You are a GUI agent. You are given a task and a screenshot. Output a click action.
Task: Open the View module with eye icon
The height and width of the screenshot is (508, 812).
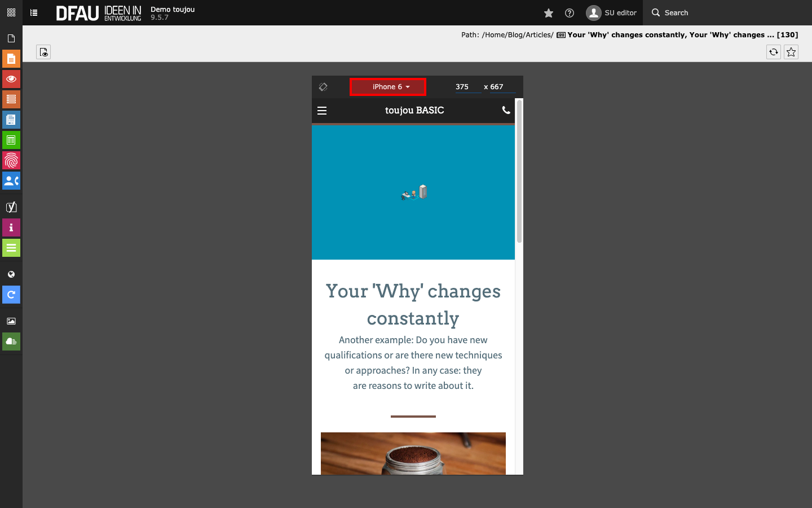tap(11, 79)
